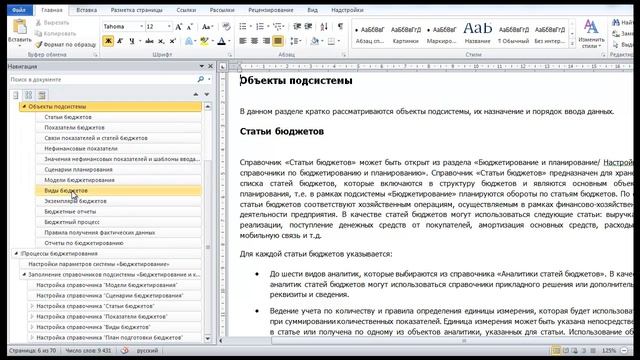The height and width of the screenshot is (360, 640).
Task: Click the Find binoculars icon in ribbon
Action: [616, 23]
